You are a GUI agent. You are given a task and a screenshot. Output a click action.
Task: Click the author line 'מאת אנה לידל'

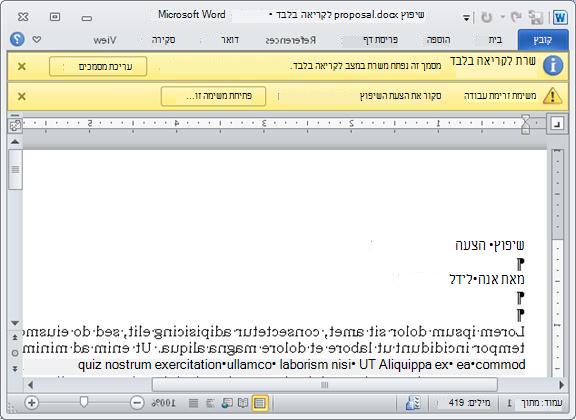click(487, 279)
